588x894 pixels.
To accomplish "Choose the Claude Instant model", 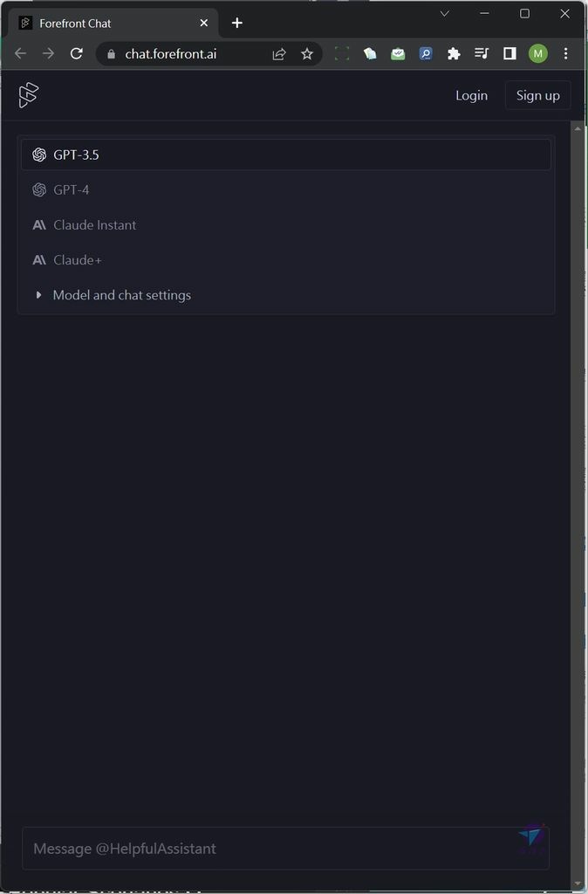I will tap(94, 224).
